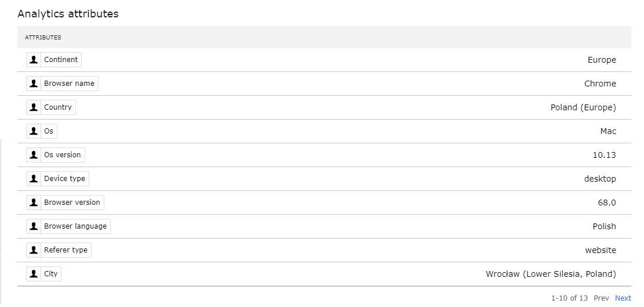Image resolution: width=644 pixels, height=307 pixels.
Task: Click the person icon beside Device type
Action: pos(34,179)
